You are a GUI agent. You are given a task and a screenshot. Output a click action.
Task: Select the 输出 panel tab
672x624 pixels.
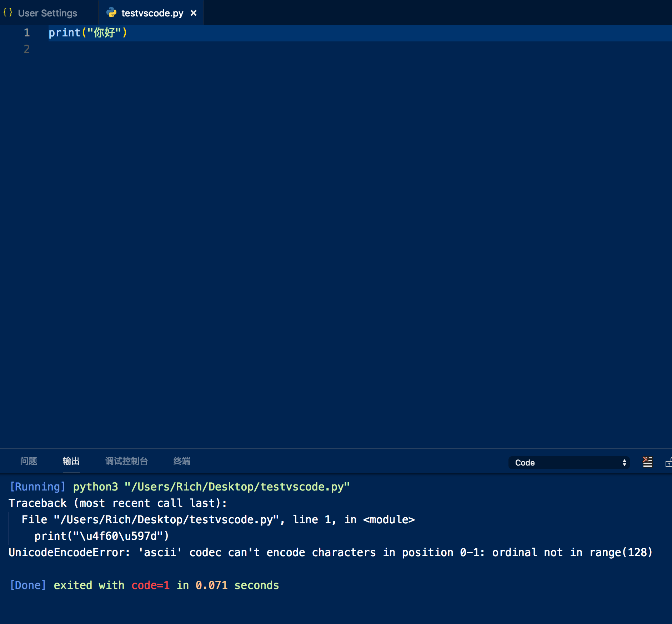pyautogui.click(x=71, y=461)
